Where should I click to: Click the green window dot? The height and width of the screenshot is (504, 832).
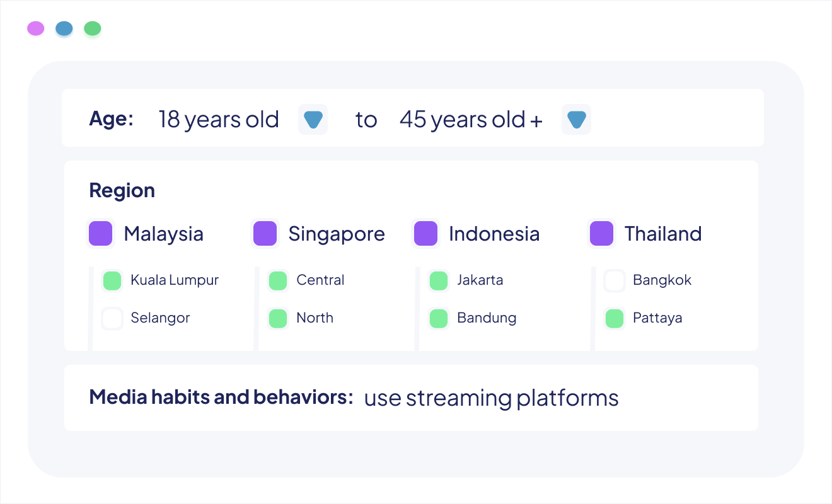click(x=93, y=28)
